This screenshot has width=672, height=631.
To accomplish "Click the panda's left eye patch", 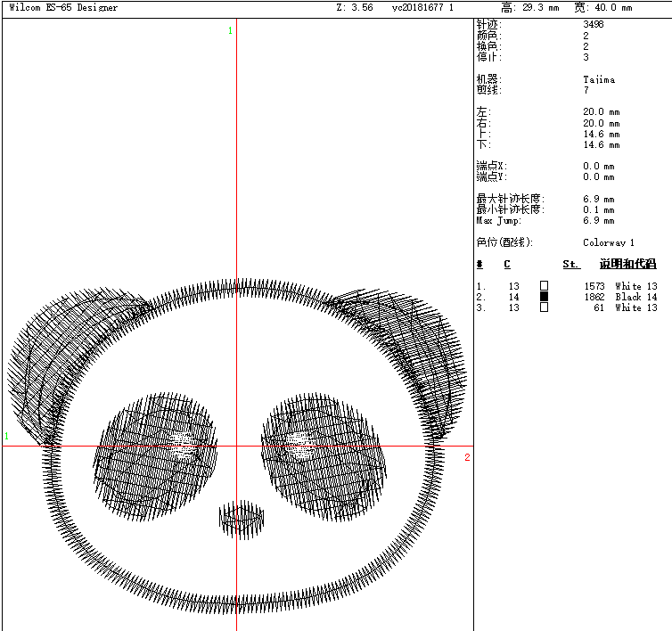I will [x=155, y=455].
